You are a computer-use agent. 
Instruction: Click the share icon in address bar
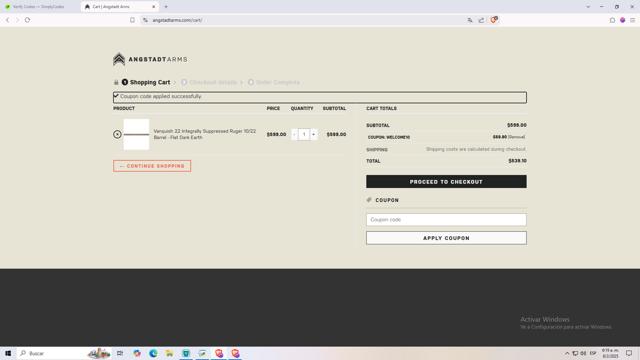tap(482, 20)
